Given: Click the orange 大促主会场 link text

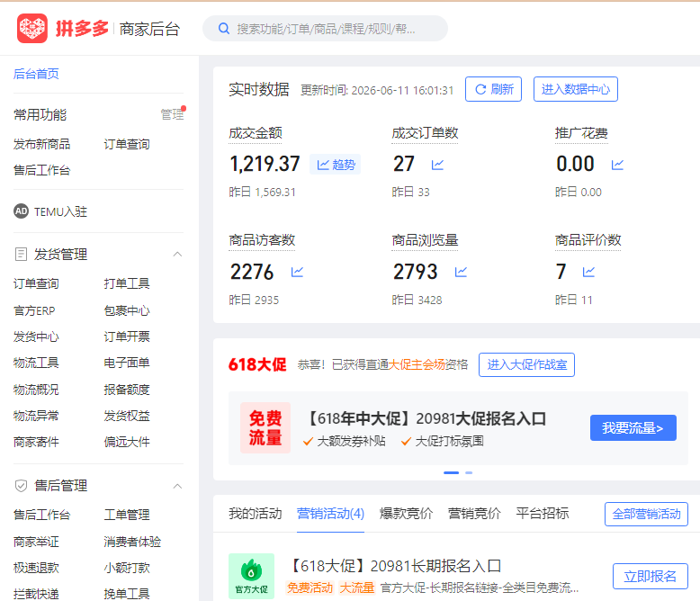Looking at the screenshot, I should [x=417, y=364].
